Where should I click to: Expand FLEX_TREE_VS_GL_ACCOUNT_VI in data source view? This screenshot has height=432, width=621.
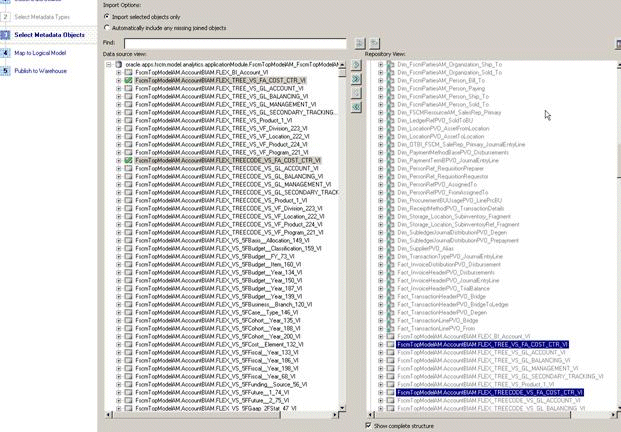(x=118, y=88)
